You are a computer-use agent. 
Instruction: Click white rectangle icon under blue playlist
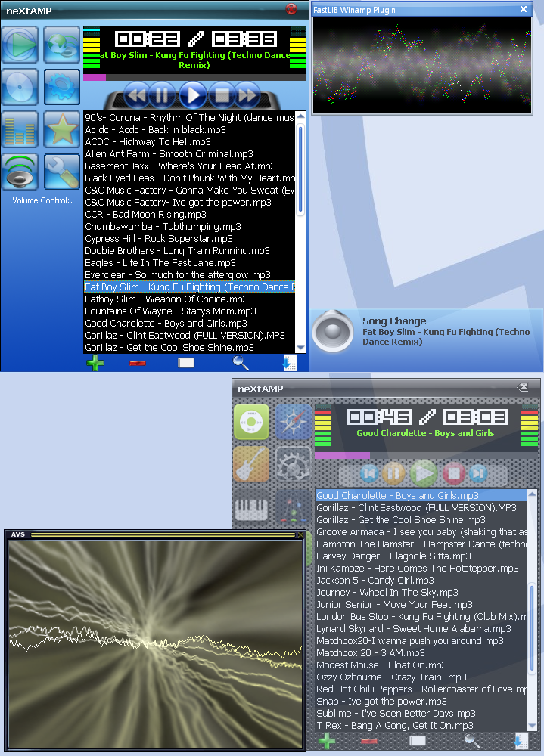(x=186, y=363)
